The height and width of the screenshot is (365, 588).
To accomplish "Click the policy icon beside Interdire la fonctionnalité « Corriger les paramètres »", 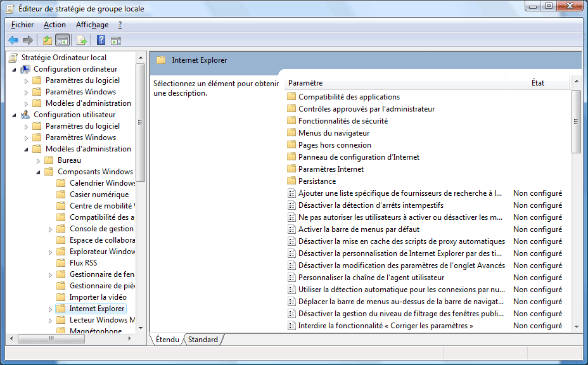I will tap(291, 325).
